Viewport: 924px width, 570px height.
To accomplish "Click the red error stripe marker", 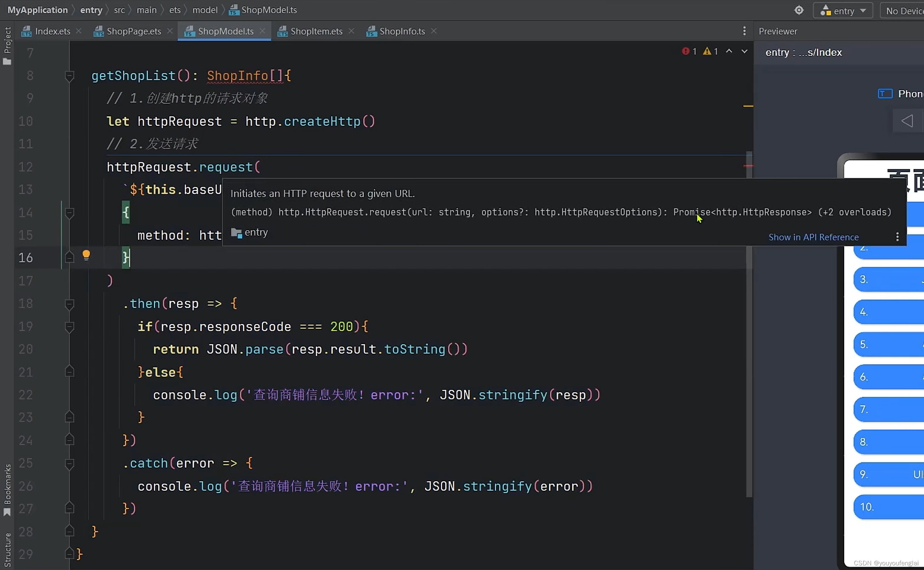I will 748,166.
